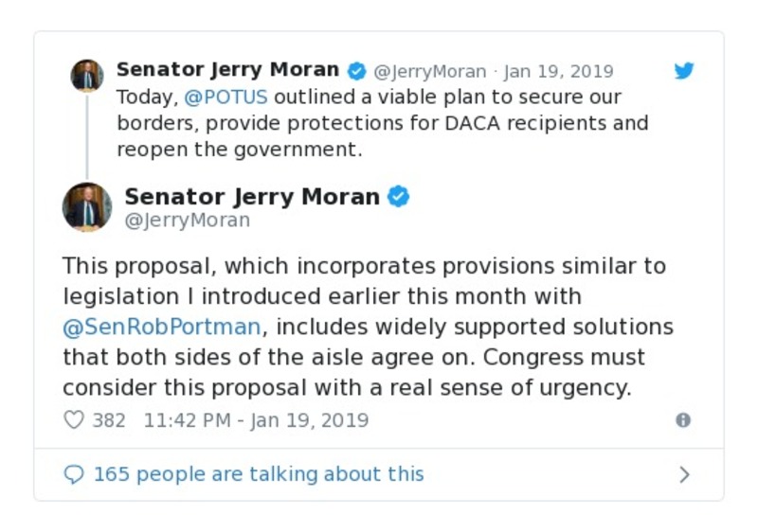Expand the conversation using the right chevron
The height and width of the screenshot is (532, 758).
(x=684, y=474)
